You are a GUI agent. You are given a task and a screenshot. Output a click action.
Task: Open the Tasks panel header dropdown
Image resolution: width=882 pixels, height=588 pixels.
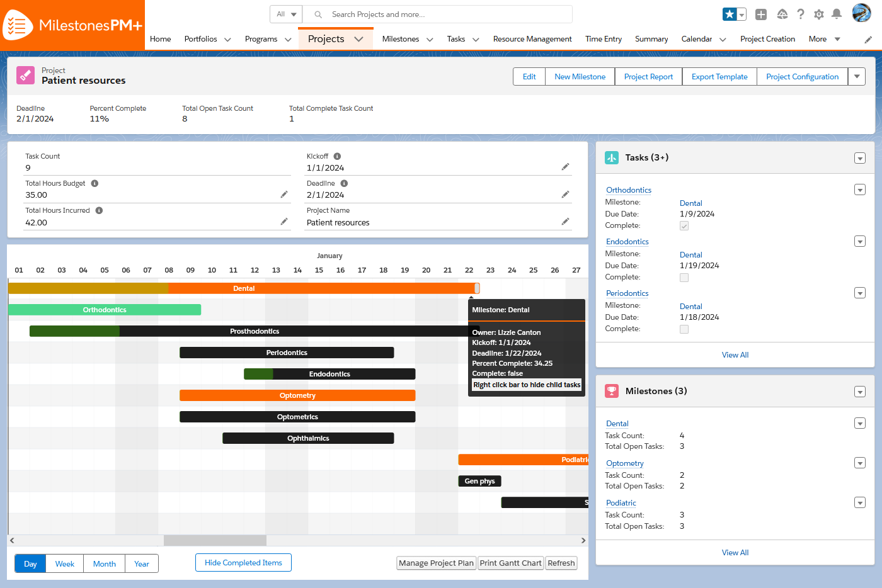point(860,158)
